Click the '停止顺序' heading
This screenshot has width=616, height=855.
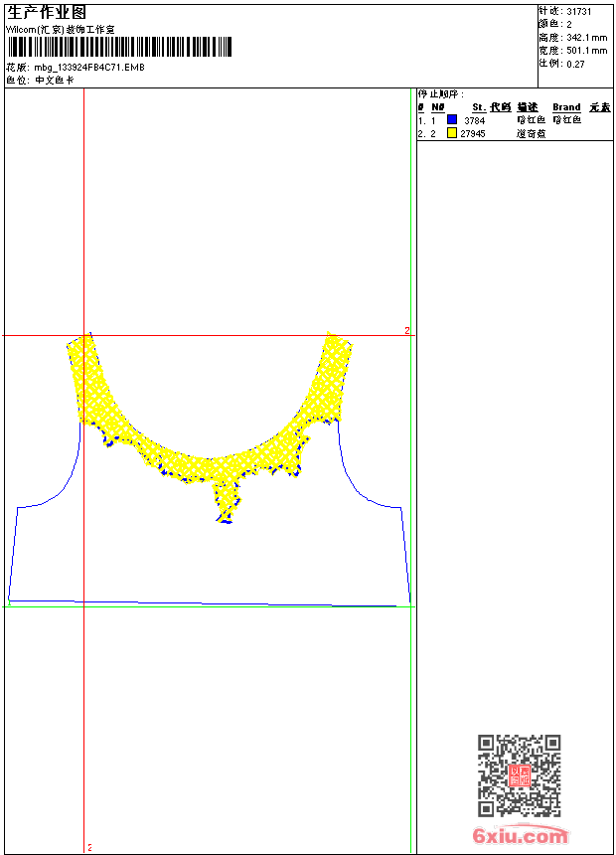click(441, 94)
